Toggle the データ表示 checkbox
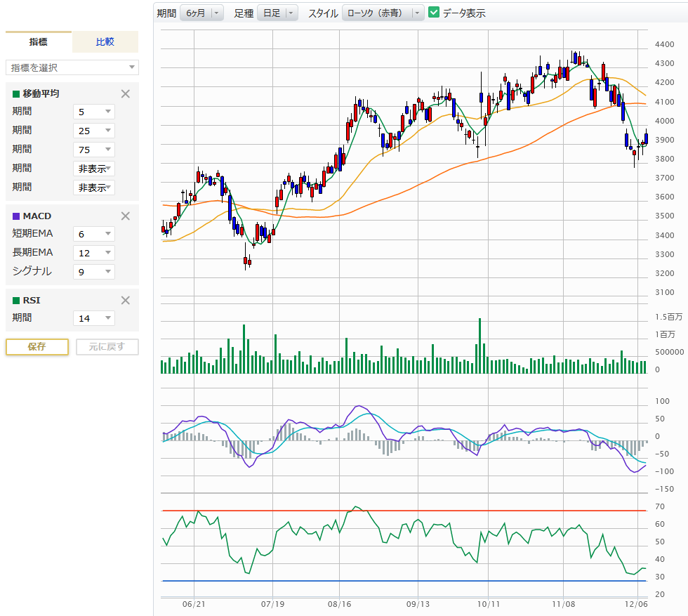This screenshot has height=616, width=688. tap(434, 13)
